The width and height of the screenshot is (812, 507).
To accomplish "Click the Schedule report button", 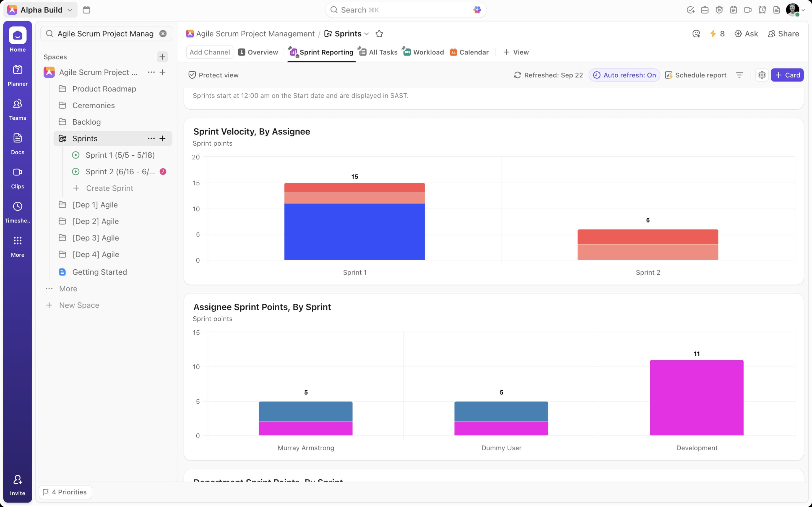I will [696, 75].
